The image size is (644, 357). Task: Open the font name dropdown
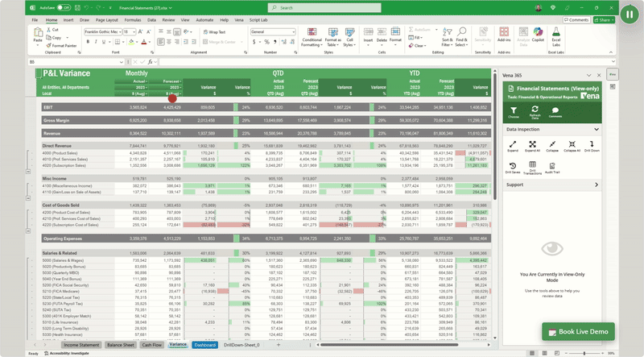pyautogui.click(x=120, y=31)
